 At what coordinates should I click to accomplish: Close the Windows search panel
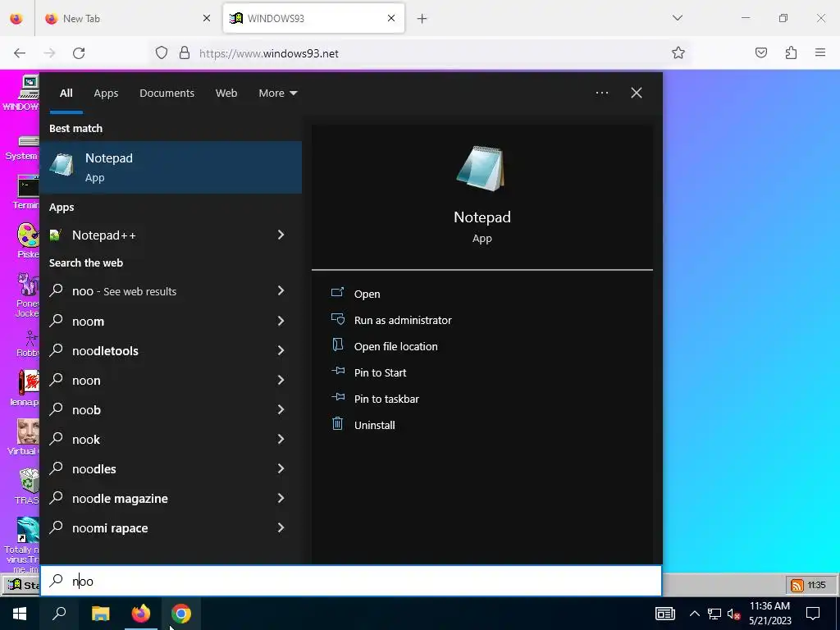tap(637, 93)
